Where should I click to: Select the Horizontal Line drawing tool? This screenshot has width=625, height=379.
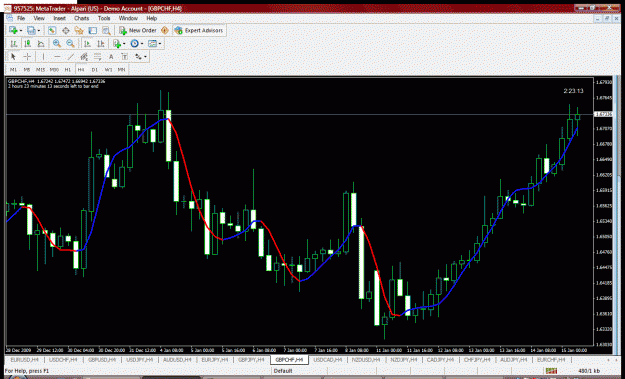[x=57, y=57]
